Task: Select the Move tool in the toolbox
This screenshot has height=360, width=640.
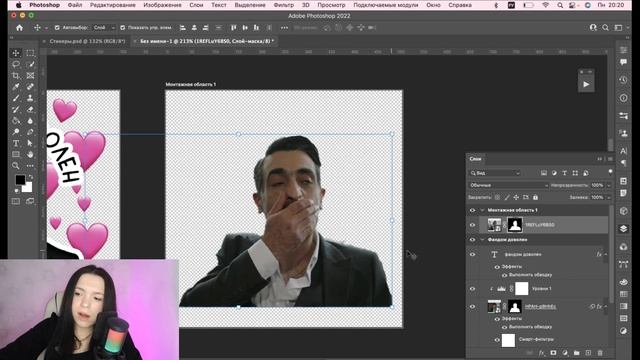Action: click(16, 53)
